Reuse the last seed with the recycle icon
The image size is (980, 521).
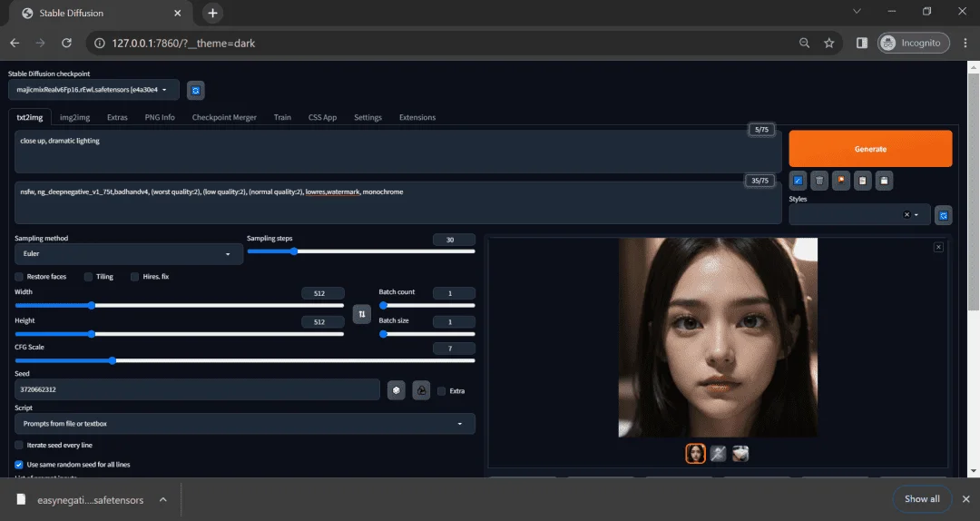tap(421, 390)
